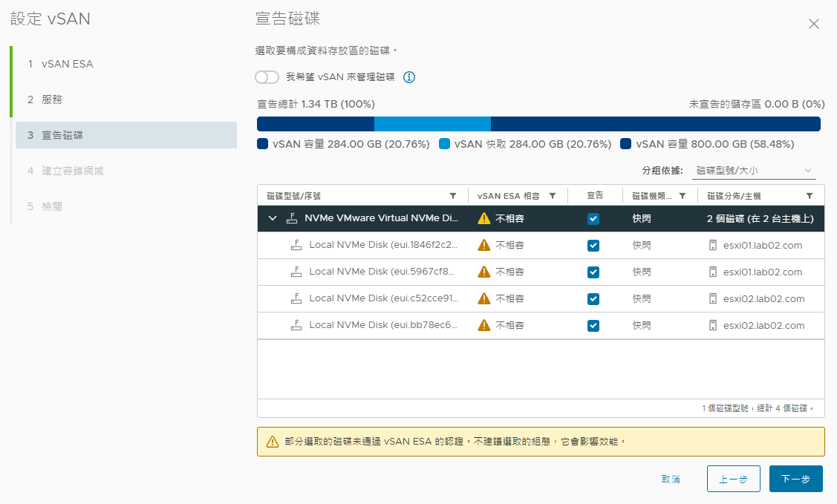837x504 pixels.
Task: Click filter icon in 磁碟分佈/主機 column header
Action: [x=810, y=196]
